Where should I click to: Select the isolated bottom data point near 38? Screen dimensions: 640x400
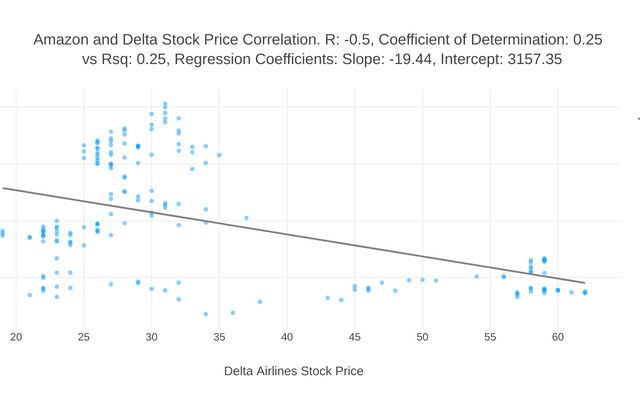260,301
